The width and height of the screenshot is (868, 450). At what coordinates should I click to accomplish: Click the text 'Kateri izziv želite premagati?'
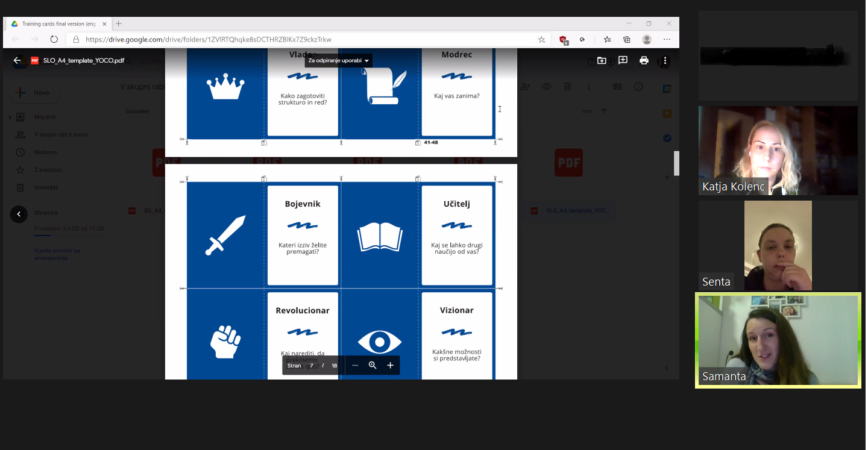pyautogui.click(x=303, y=248)
